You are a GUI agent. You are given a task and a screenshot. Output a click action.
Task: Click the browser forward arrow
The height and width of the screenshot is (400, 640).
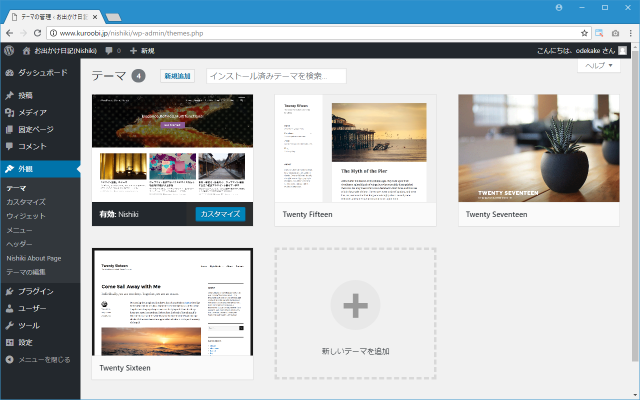(23, 33)
